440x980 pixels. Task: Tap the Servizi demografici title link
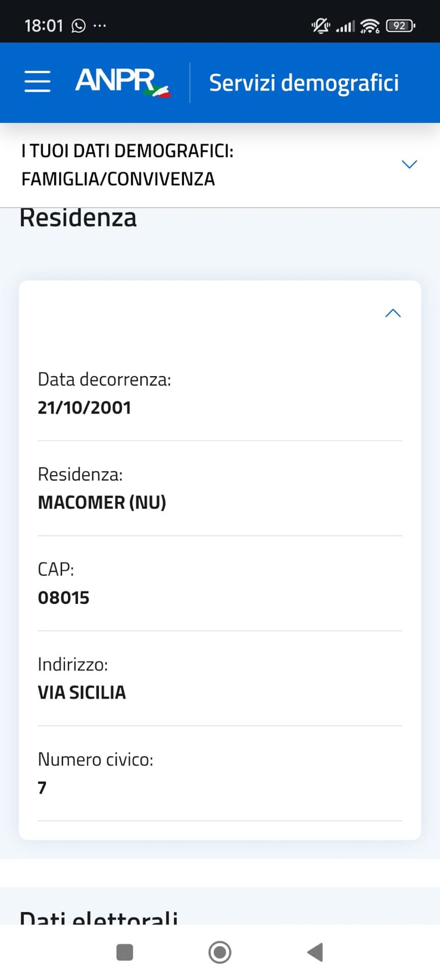point(304,83)
